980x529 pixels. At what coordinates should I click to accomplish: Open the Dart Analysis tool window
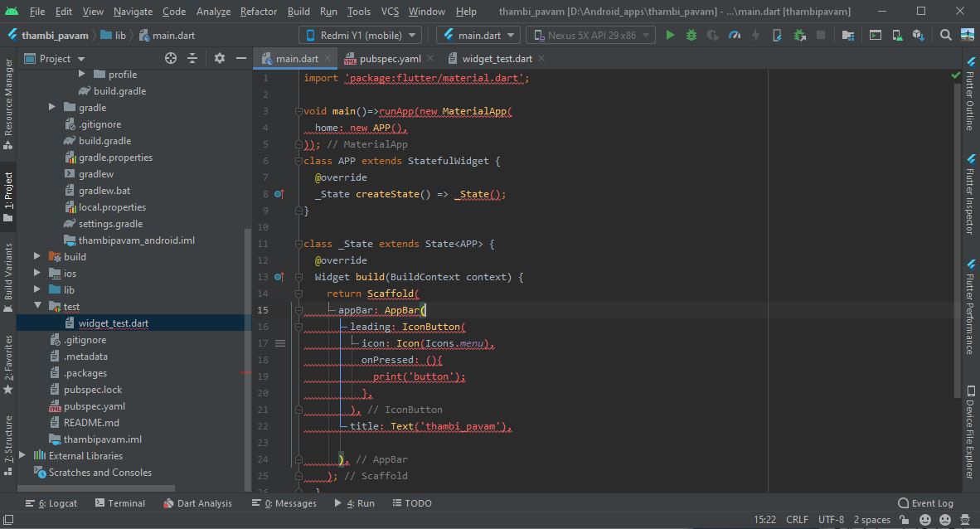point(197,502)
